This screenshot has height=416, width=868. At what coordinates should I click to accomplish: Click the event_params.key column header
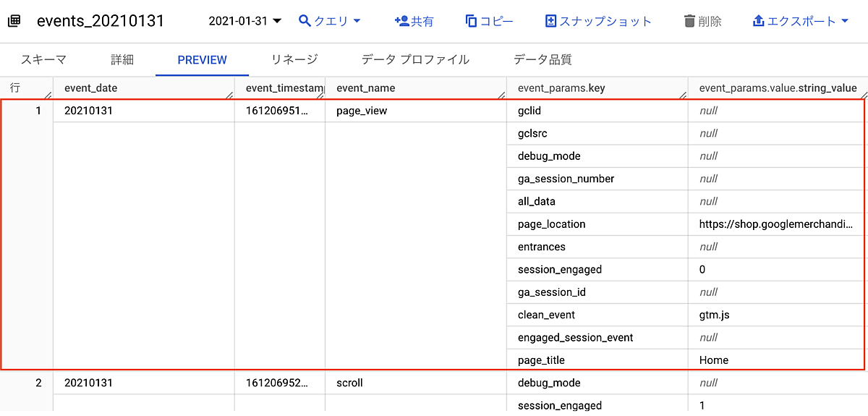click(x=561, y=88)
